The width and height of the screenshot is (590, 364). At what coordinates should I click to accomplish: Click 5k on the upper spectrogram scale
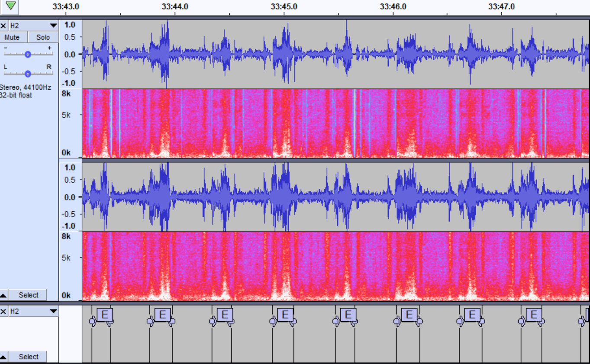(65, 115)
